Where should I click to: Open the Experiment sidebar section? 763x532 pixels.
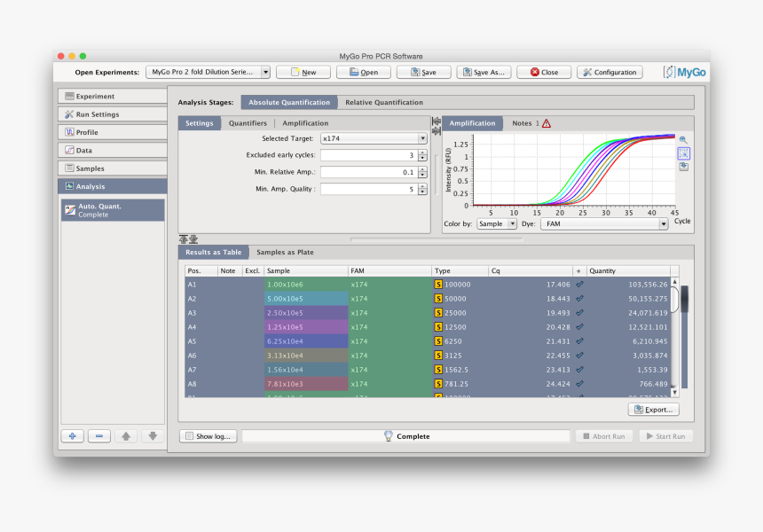tap(113, 97)
